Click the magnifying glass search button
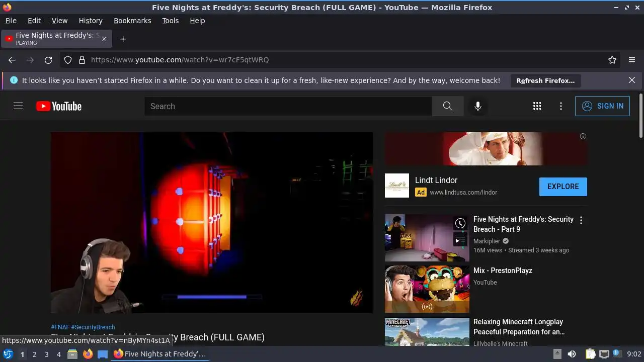Image resolution: width=644 pixels, height=362 pixels. (447, 106)
